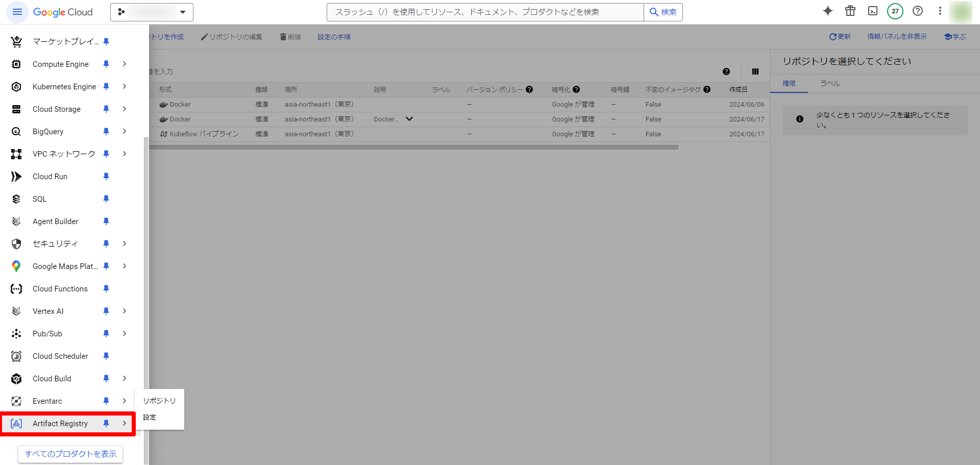Click the すべてのプロダクトを表示 button
Screen dimensions: 980x465
(70, 454)
